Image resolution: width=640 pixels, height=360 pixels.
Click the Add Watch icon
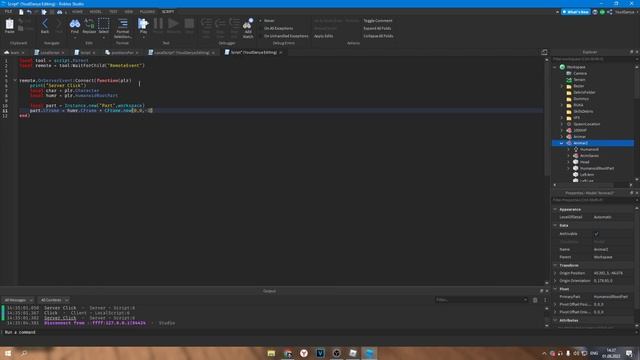[248, 24]
